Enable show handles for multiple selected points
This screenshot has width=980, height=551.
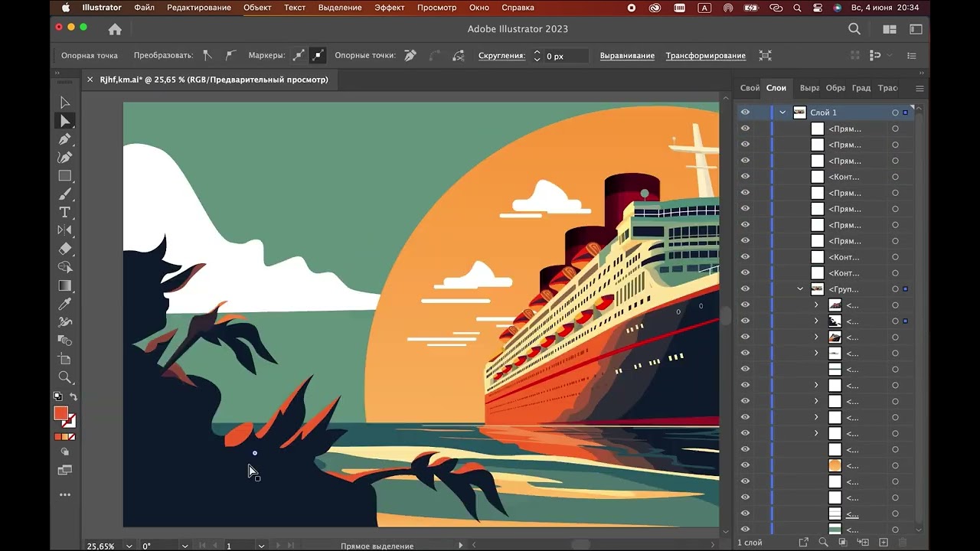299,55
